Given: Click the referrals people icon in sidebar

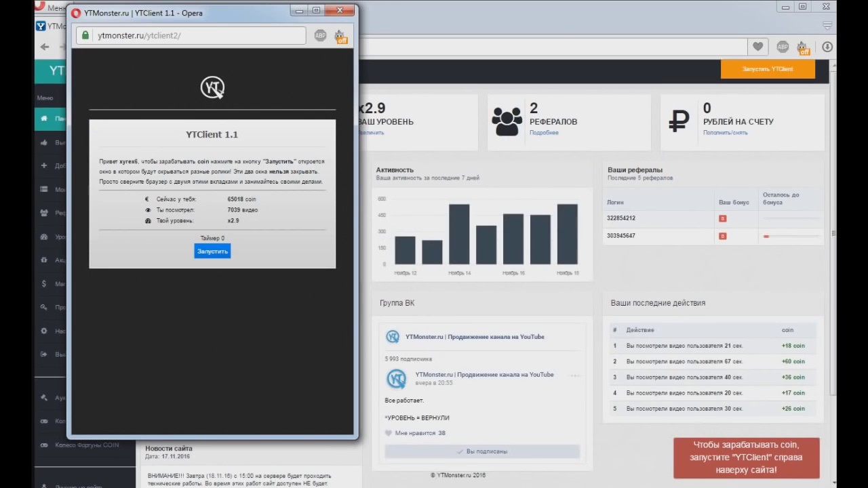Looking at the screenshot, I should pyautogui.click(x=43, y=213).
